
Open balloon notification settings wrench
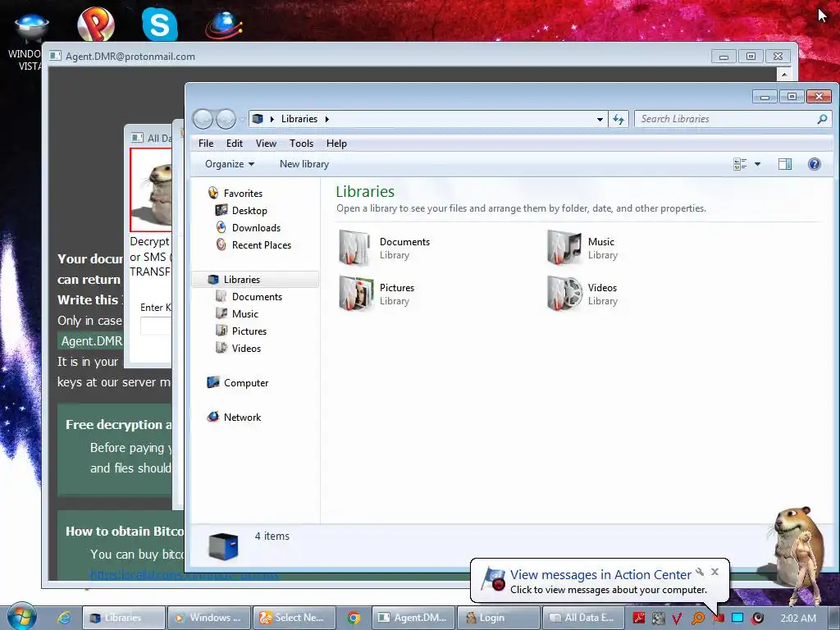[700, 572]
